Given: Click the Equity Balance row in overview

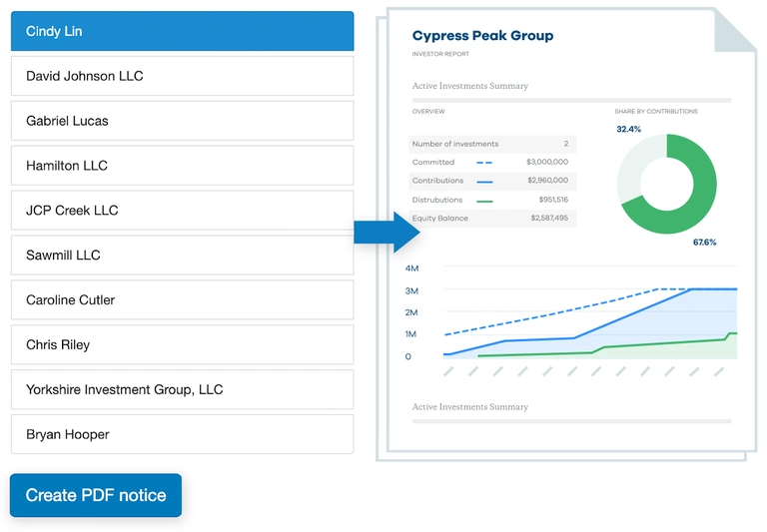Looking at the screenshot, I should pos(490,218).
